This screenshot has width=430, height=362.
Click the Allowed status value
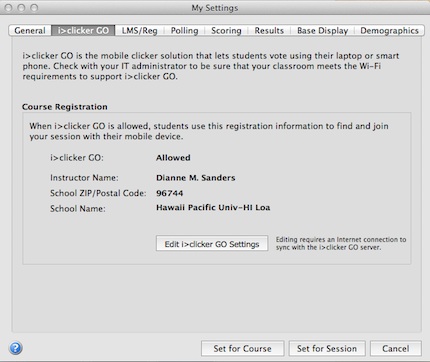pos(173,158)
